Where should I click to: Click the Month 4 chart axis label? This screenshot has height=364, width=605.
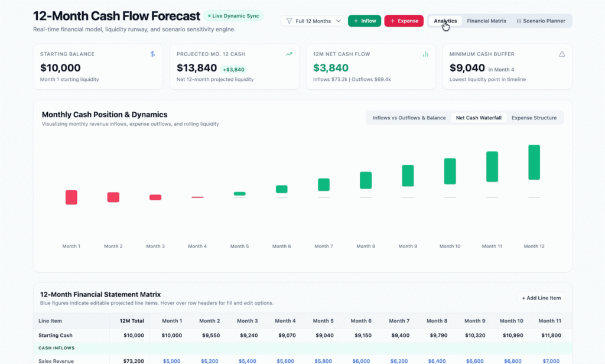197,246
